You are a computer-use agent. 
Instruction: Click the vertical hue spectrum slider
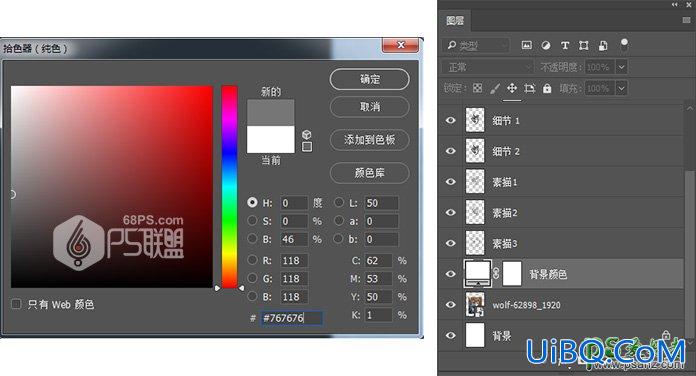point(229,186)
